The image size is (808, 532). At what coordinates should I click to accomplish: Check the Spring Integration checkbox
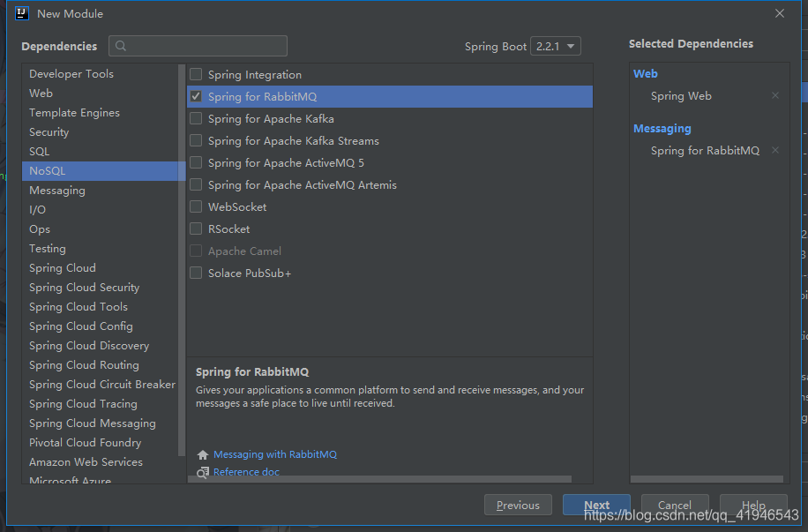196,74
